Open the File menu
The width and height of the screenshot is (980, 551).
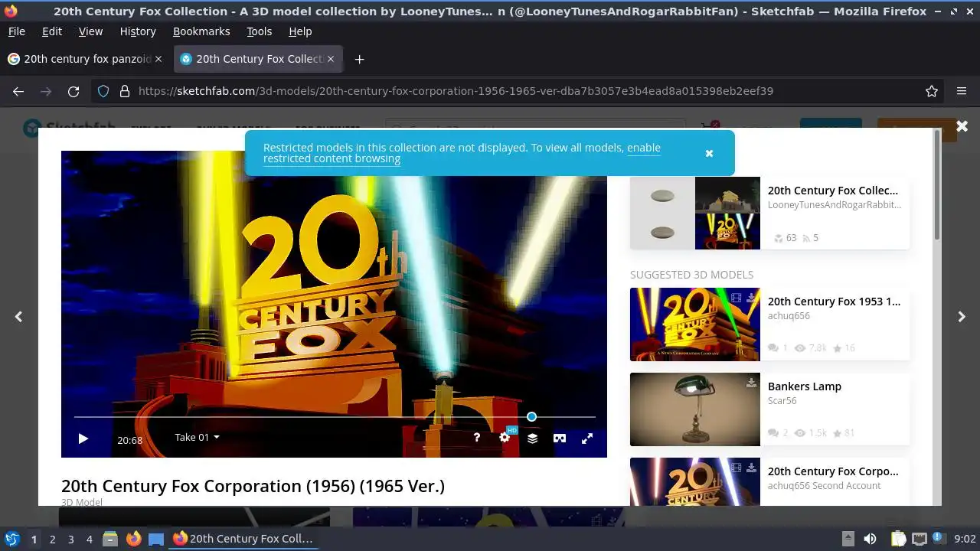tap(16, 31)
